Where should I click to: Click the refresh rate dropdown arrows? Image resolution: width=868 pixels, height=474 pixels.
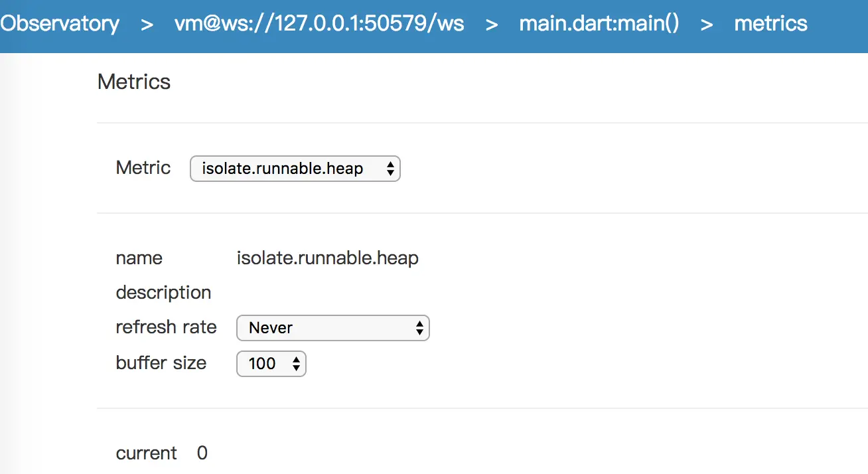pos(419,328)
